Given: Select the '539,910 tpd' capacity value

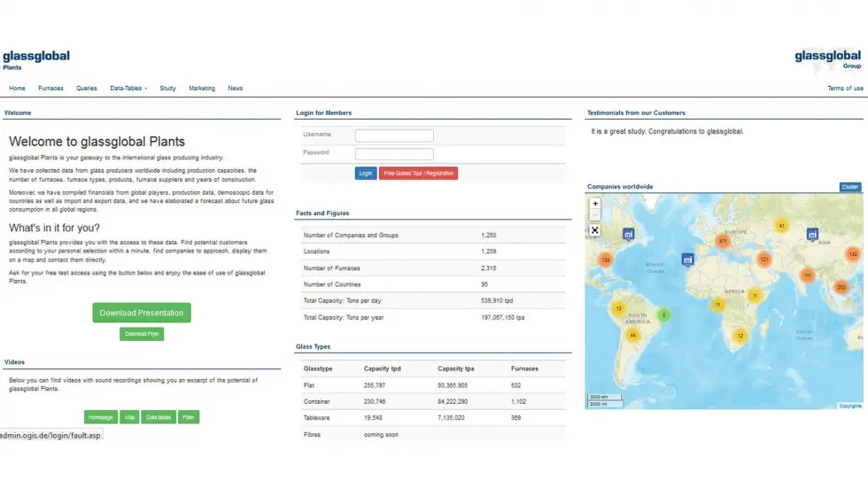Looking at the screenshot, I should [497, 300].
